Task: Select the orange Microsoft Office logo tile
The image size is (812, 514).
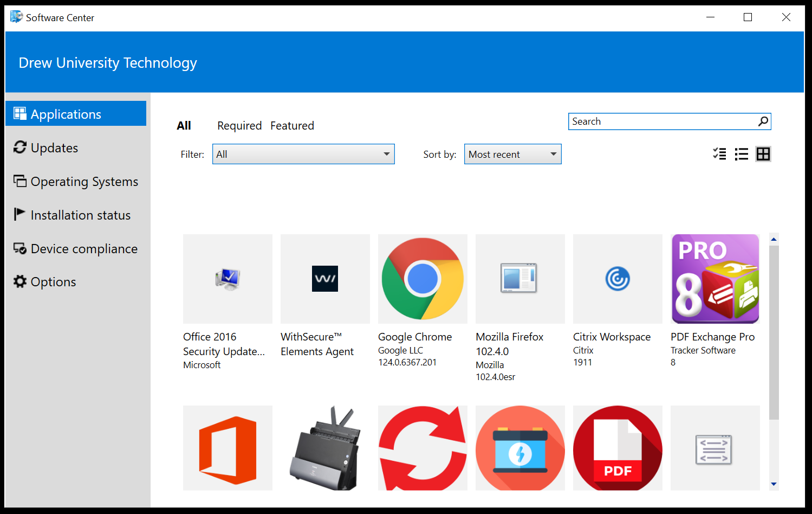Action: [x=228, y=448]
